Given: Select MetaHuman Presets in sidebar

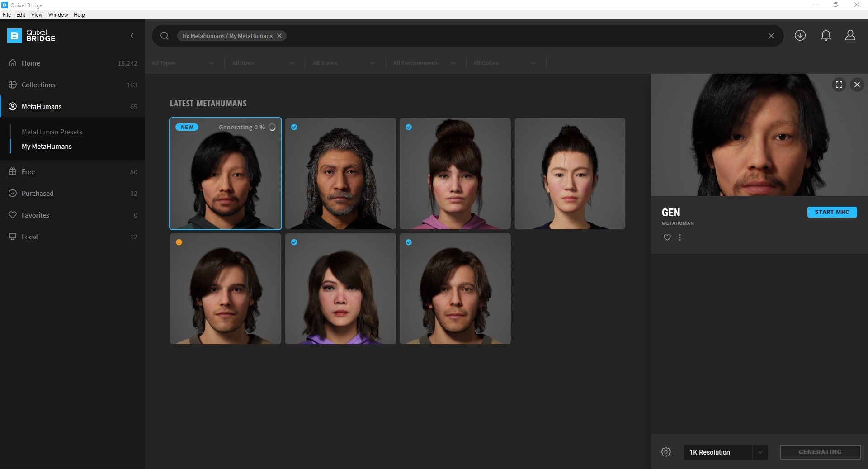Looking at the screenshot, I should click(x=52, y=132).
